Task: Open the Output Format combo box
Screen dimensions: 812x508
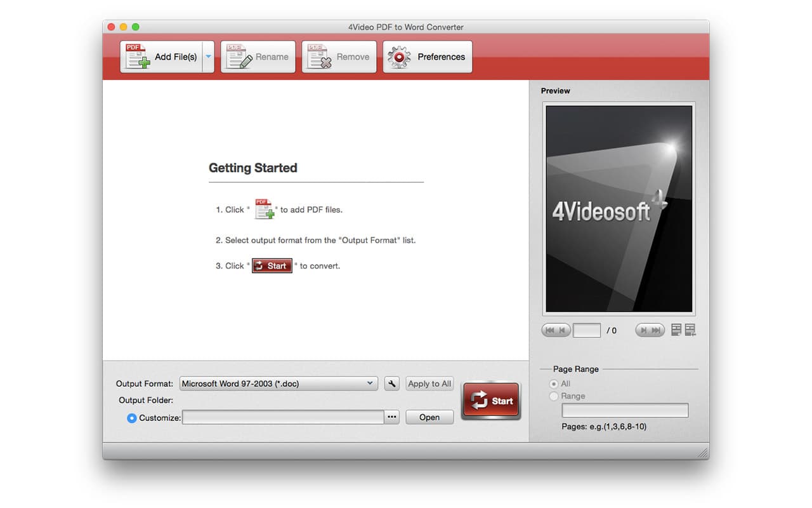Action: point(278,384)
